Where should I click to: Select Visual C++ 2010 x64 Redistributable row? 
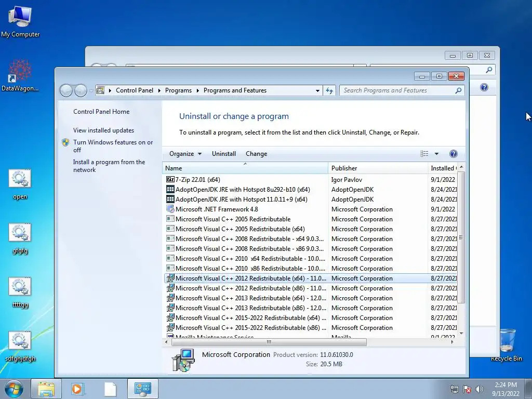click(310, 259)
